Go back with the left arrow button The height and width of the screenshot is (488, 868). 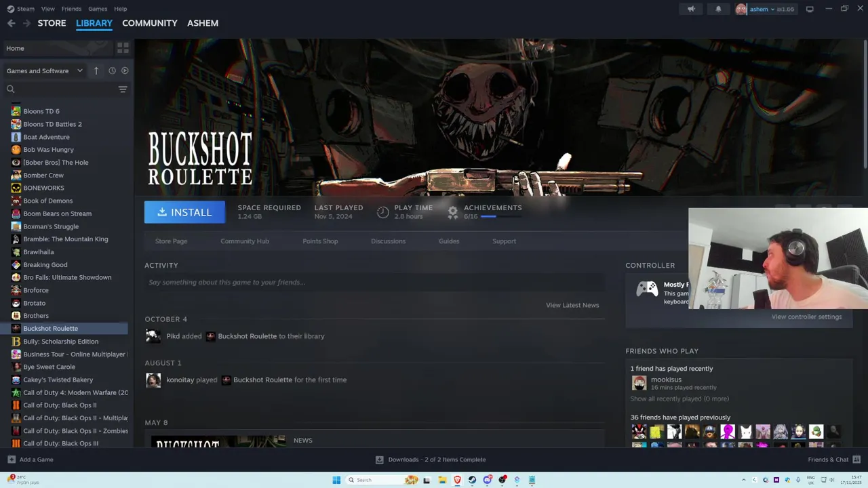pos(12,23)
